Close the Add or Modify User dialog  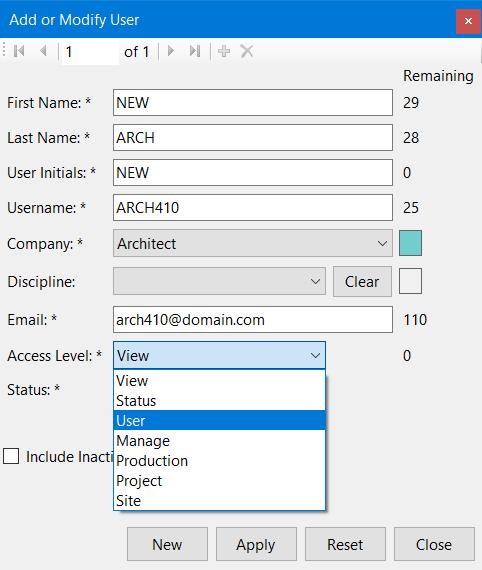pos(468,21)
